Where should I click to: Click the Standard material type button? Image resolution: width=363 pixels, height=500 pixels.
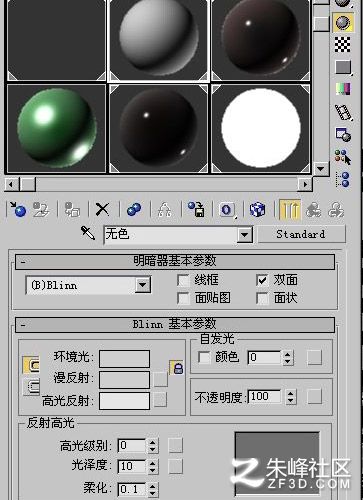(302, 234)
